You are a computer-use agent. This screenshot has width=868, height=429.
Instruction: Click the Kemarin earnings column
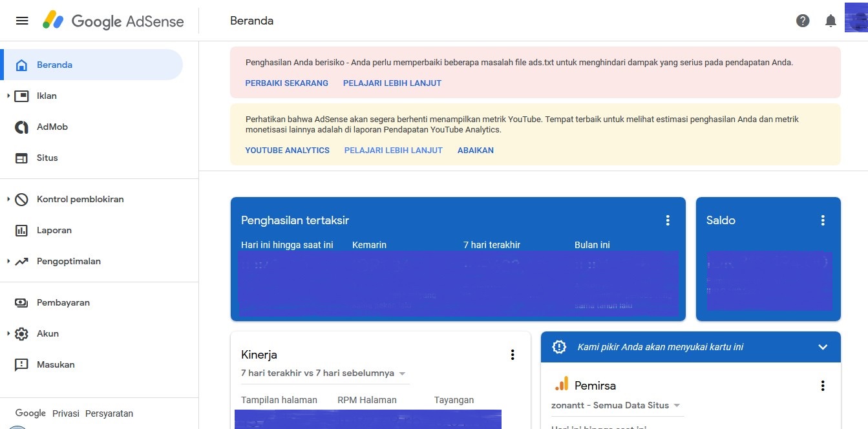[x=370, y=245]
